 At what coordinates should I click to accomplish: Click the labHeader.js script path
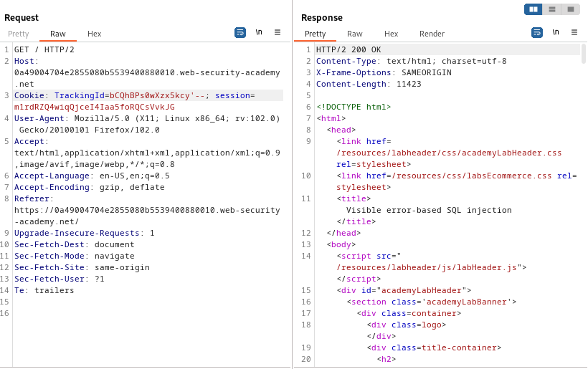coord(427,267)
